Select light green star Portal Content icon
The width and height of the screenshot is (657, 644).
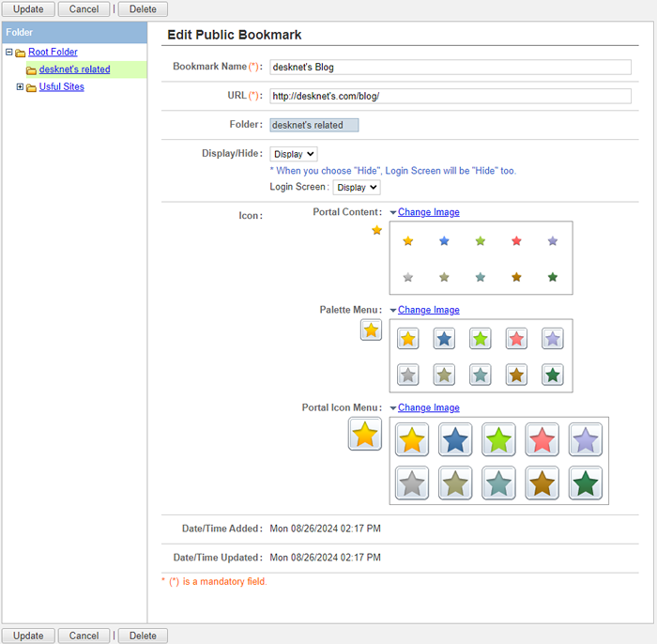tap(481, 241)
